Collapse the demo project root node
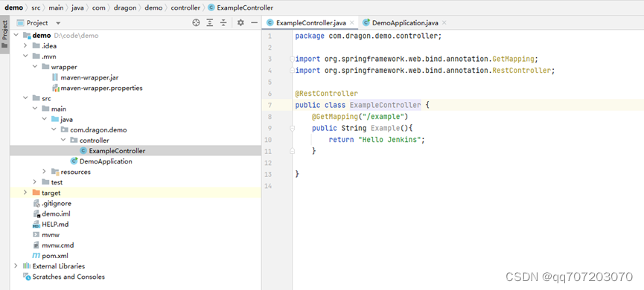 [x=16, y=35]
